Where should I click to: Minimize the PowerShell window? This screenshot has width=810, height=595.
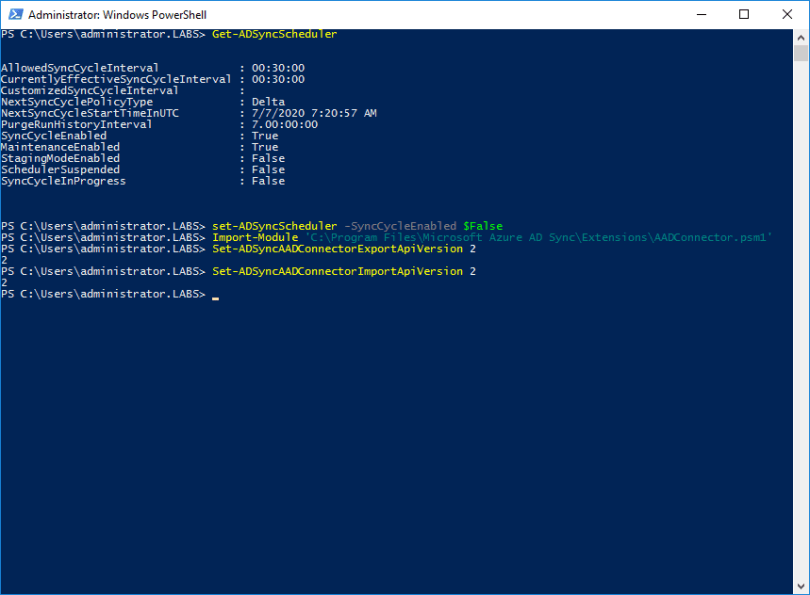698,14
